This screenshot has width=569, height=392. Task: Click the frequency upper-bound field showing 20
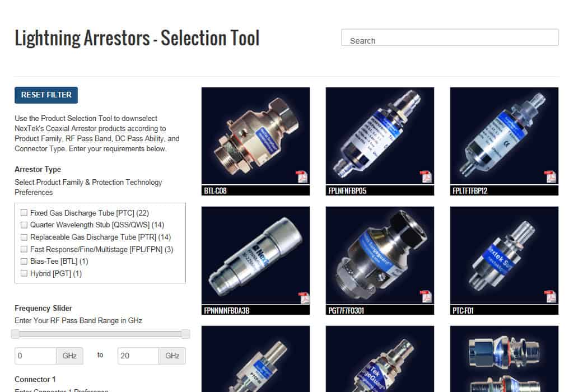point(138,356)
